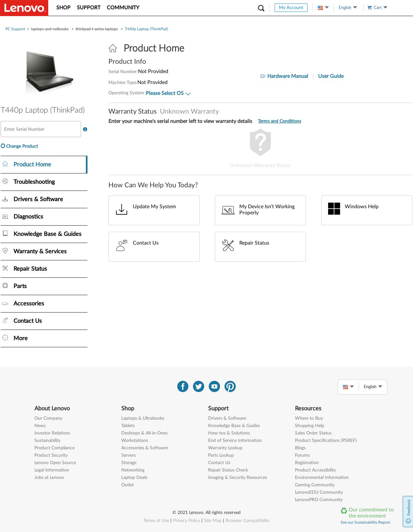Open the Please Select OS dropdown

(x=168, y=93)
